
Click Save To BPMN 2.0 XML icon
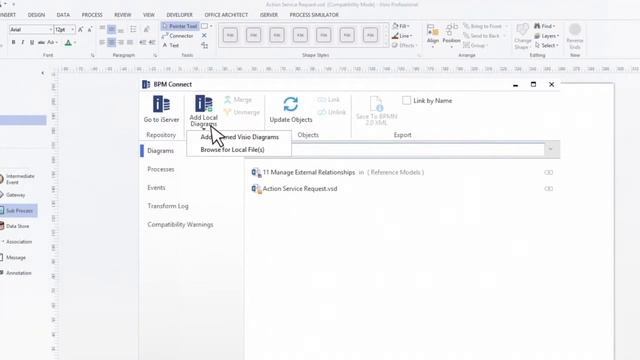tap(376, 104)
